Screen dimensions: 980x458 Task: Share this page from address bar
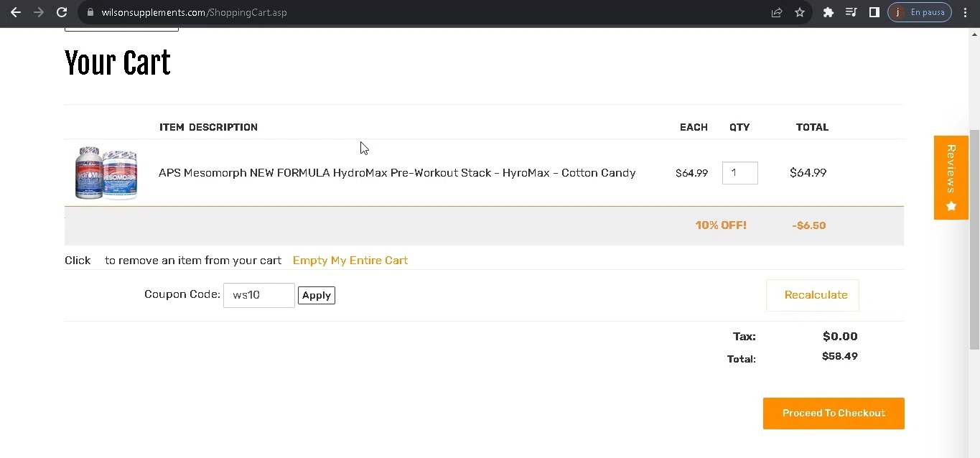click(x=777, y=12)
